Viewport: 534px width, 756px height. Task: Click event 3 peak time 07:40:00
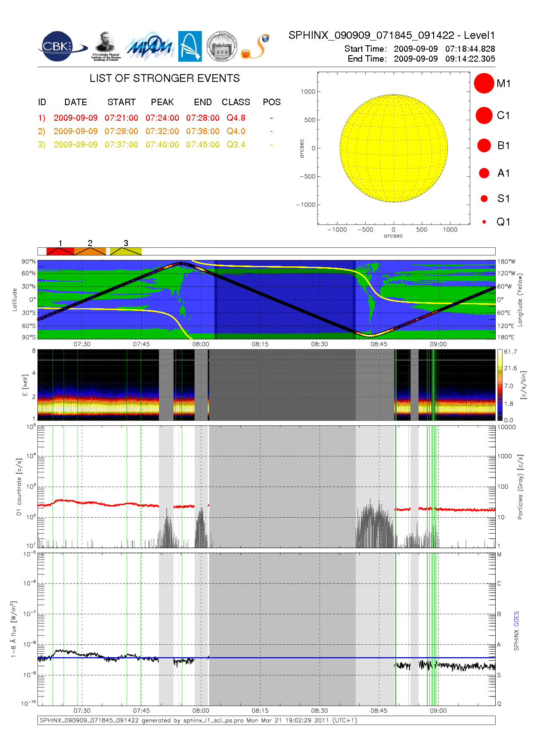162,144
